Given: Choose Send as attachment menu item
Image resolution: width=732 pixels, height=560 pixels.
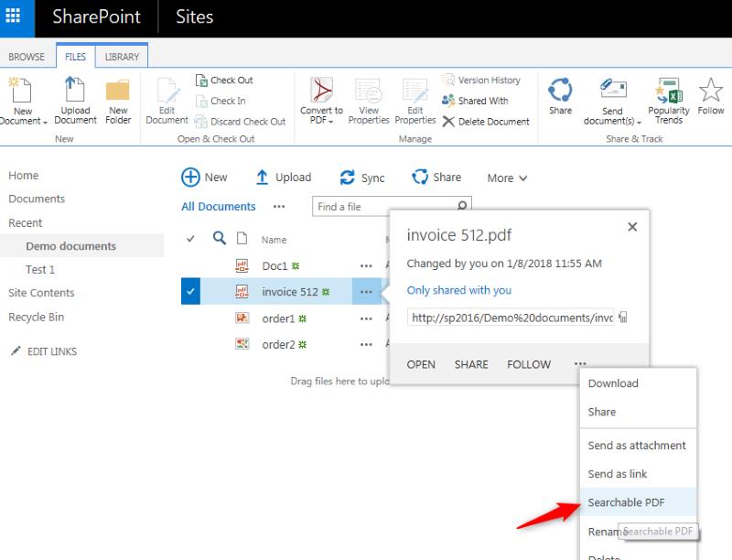Looking at the screenshot, I should coord(638,446).
